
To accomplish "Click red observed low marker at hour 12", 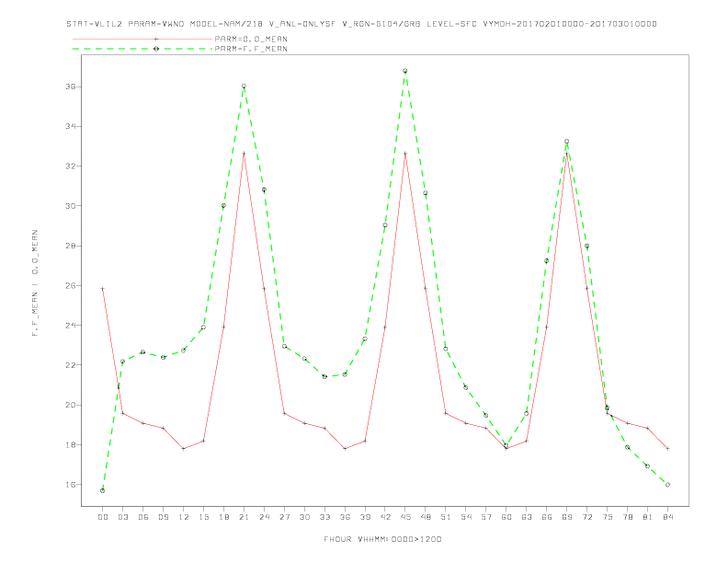I will [184, 449].
